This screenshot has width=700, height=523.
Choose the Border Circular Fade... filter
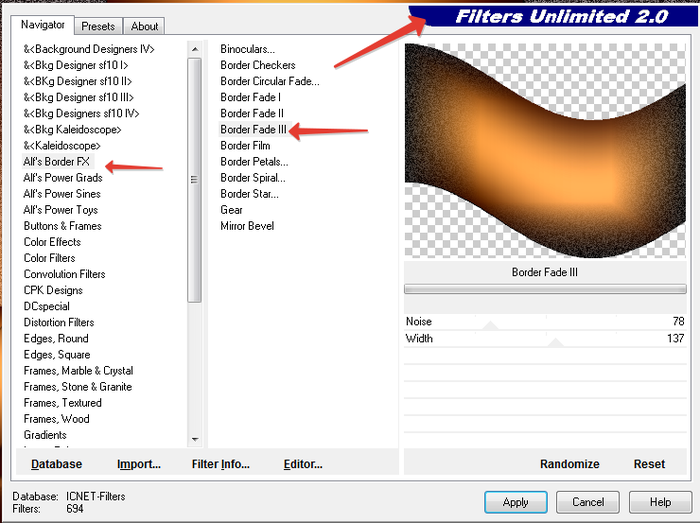pyautogui.click(x=270, y=81)
